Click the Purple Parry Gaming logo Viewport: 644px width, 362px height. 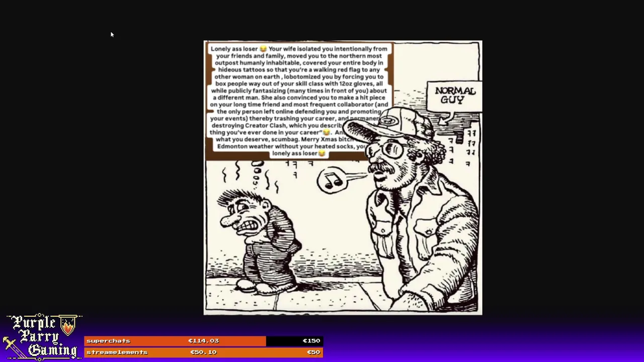coord(41,337)
